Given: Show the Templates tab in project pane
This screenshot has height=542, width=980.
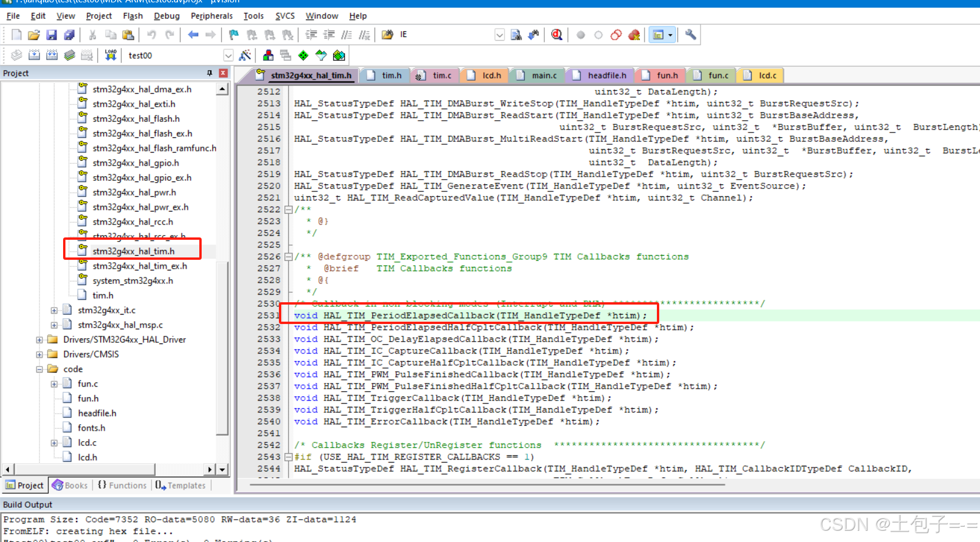Looking at the screenshot, I should tap(180, 485).
